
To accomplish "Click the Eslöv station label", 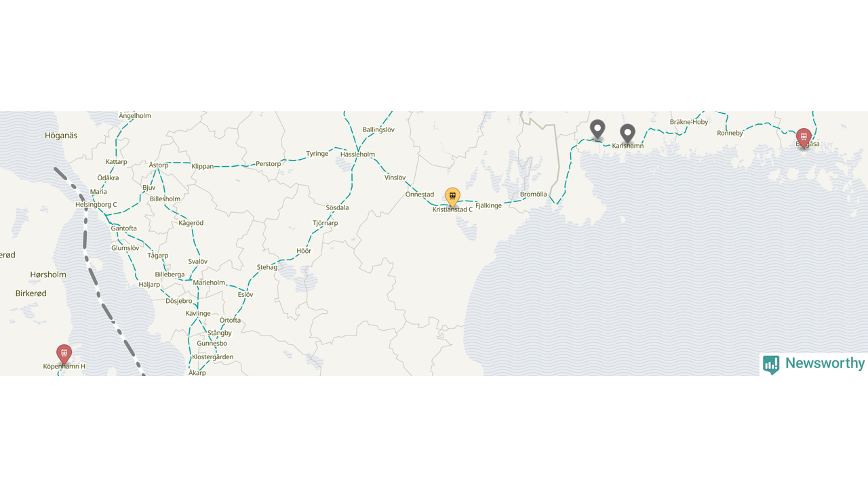I will pyautogui.click(x=245, y=295).
